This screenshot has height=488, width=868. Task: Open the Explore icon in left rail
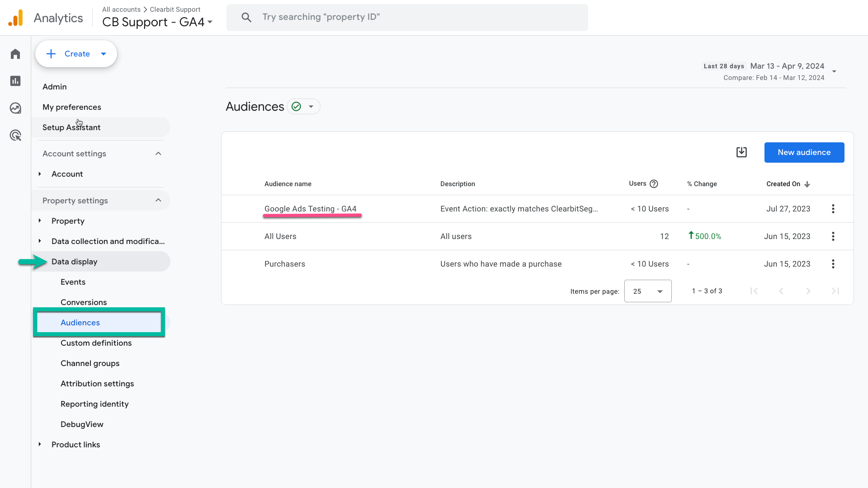(15, 108)
